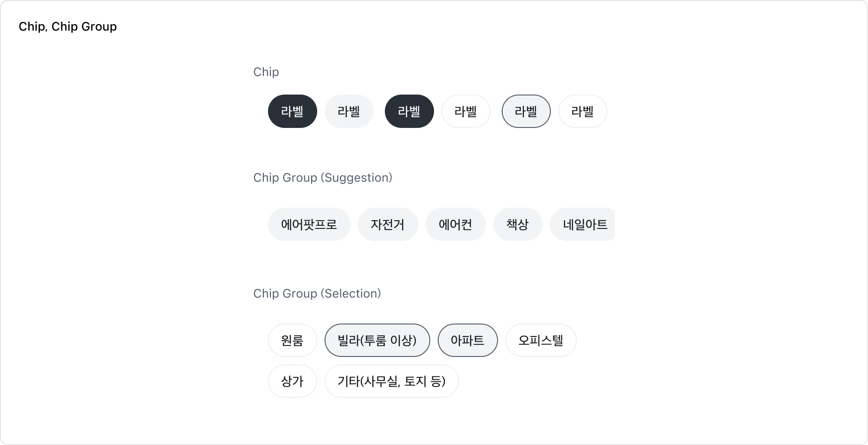
Task: Click the second light gray 라벨 chip
Action: (x=349, y=111)
